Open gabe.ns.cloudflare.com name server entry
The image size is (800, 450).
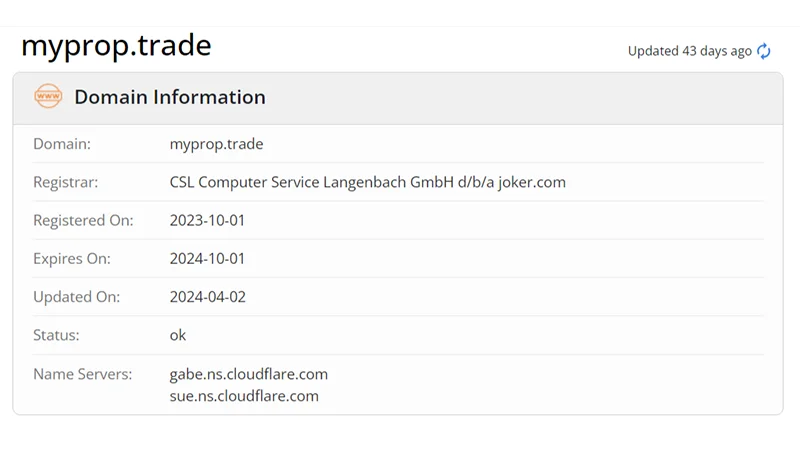tap(249, 374)
